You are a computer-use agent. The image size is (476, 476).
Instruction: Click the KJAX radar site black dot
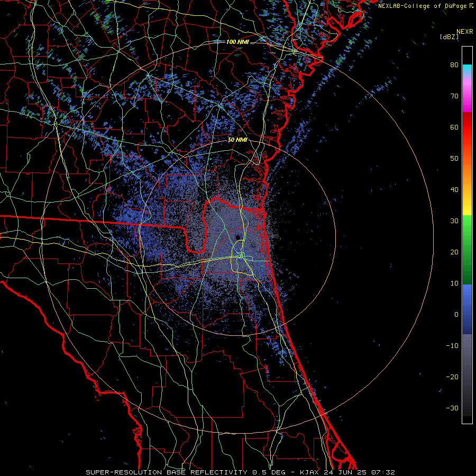click(x=237, y=237)
